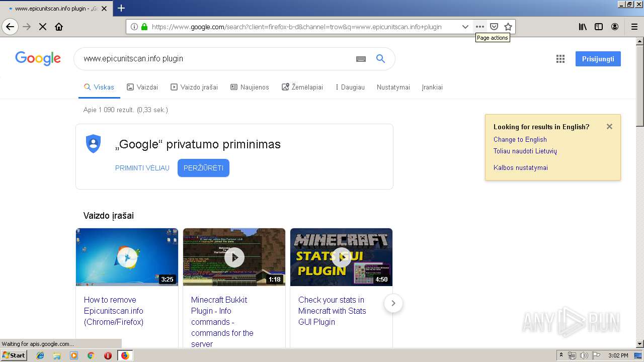
Task: Bookmark this page with the star
Action: point(508,27)
